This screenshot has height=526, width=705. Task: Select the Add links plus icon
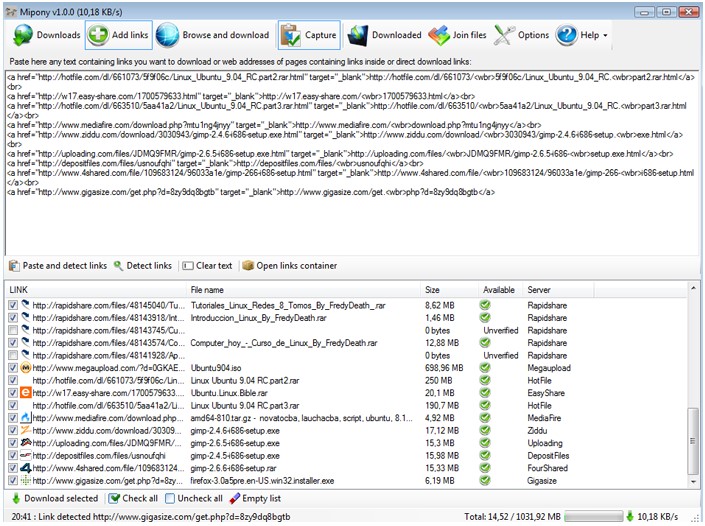(x=98, y=35)
